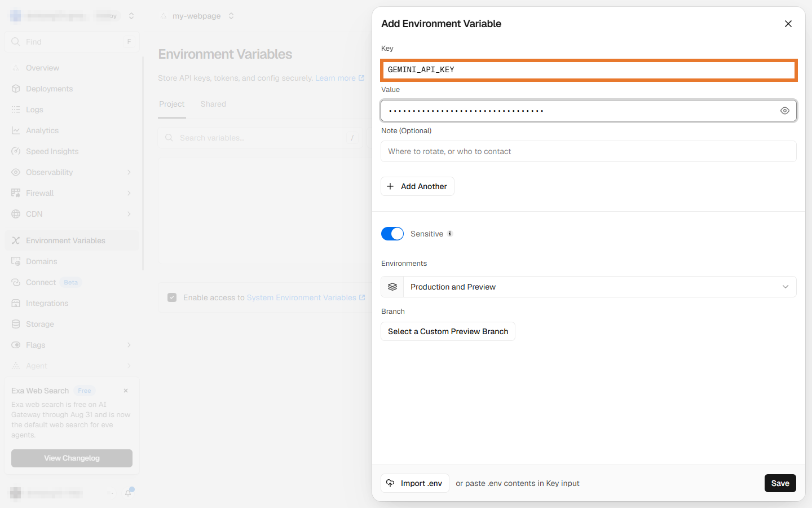
Task: Expand the Observability submenu chevron
Action: (x=129, y=172)
